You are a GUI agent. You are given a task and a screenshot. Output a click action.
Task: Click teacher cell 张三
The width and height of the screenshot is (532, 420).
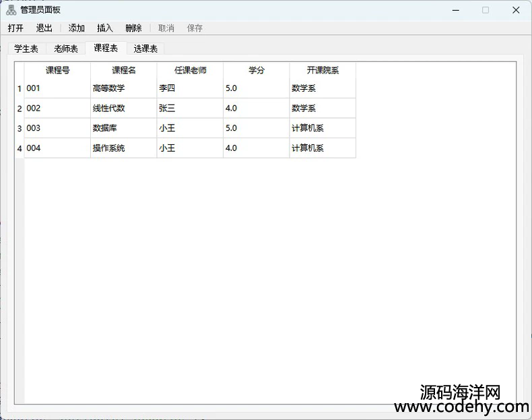[x=190, y=109]
